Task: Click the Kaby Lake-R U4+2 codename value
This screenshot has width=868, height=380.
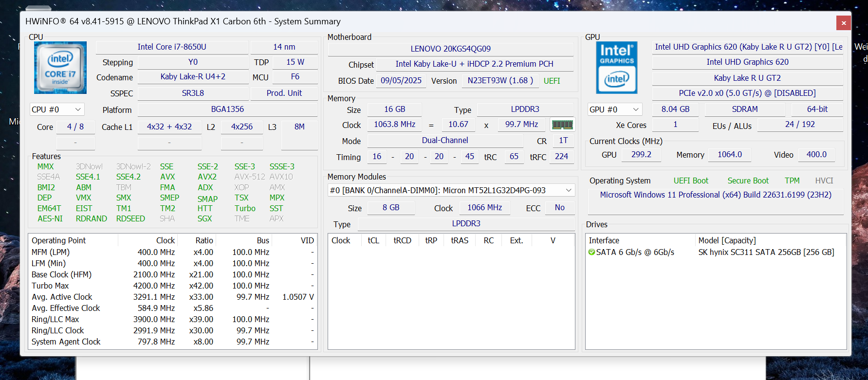Action: (193, 77)
